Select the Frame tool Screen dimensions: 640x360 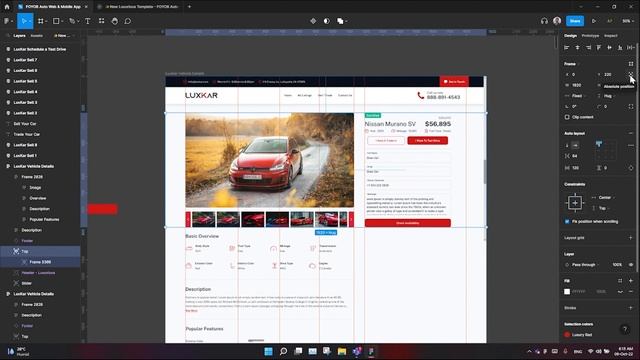41,21
